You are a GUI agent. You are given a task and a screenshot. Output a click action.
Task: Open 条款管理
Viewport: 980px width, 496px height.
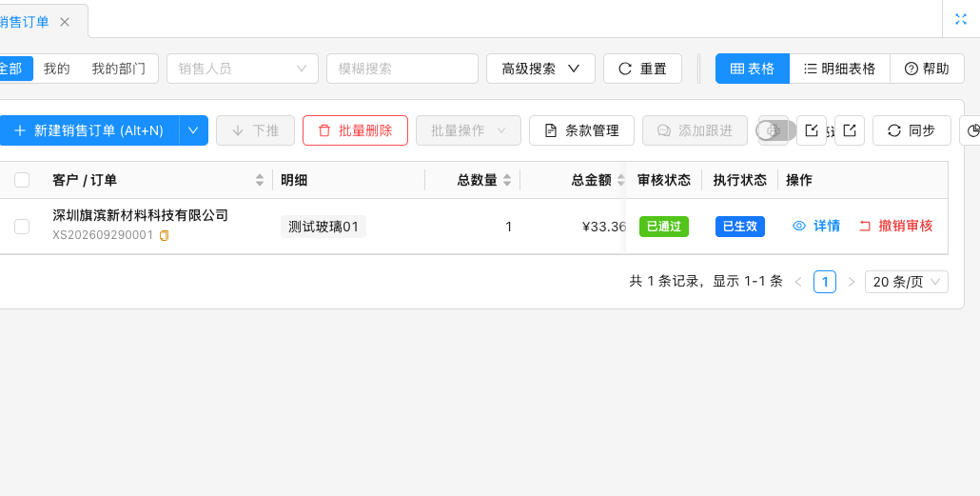(582, 130)
